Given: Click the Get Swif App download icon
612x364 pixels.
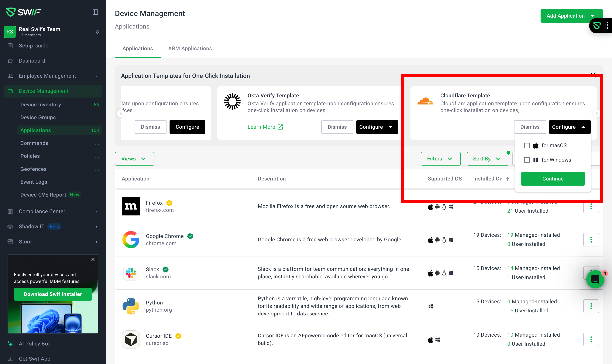Looking at the screenshot, I should pyautogui.click(x=10, y=359).
